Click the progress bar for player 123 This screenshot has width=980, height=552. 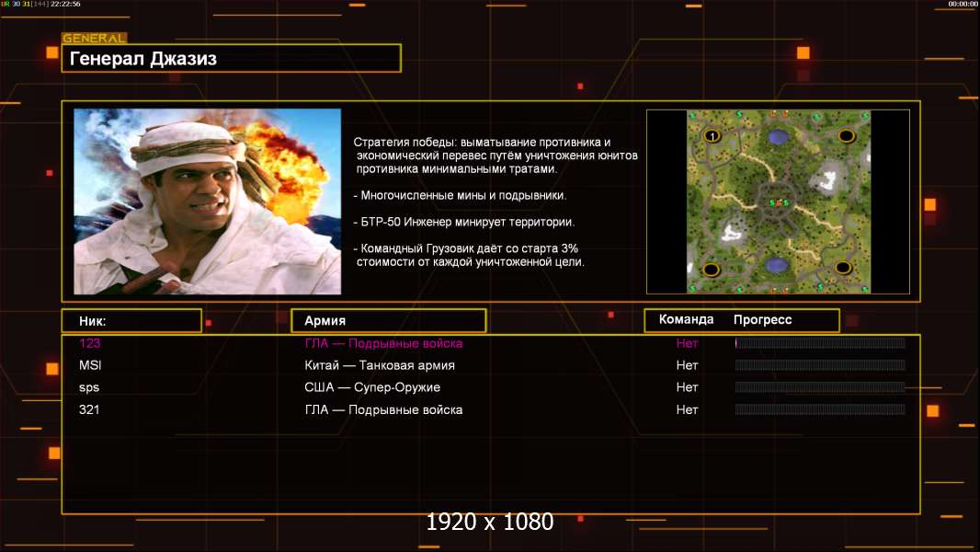point(819,343)
